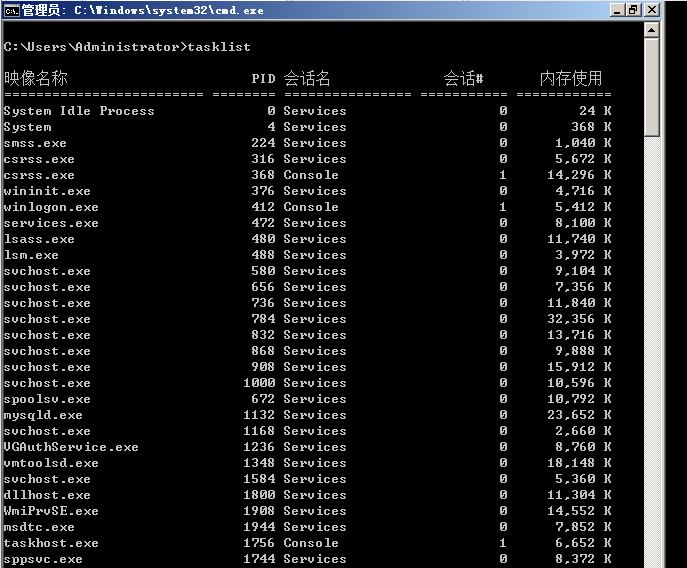The width and height of the screenshot is (687, 568).
Task: Click the services.exe process name
Action: (51, 223)
